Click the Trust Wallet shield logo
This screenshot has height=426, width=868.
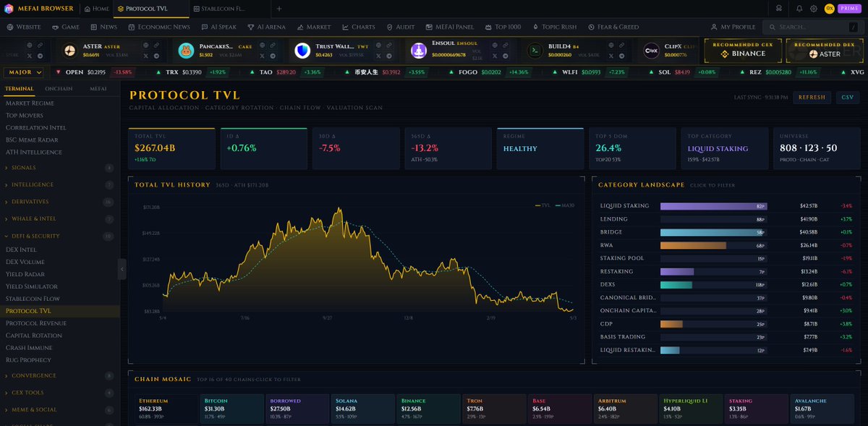pyautogui.click(x=302, y=51)
